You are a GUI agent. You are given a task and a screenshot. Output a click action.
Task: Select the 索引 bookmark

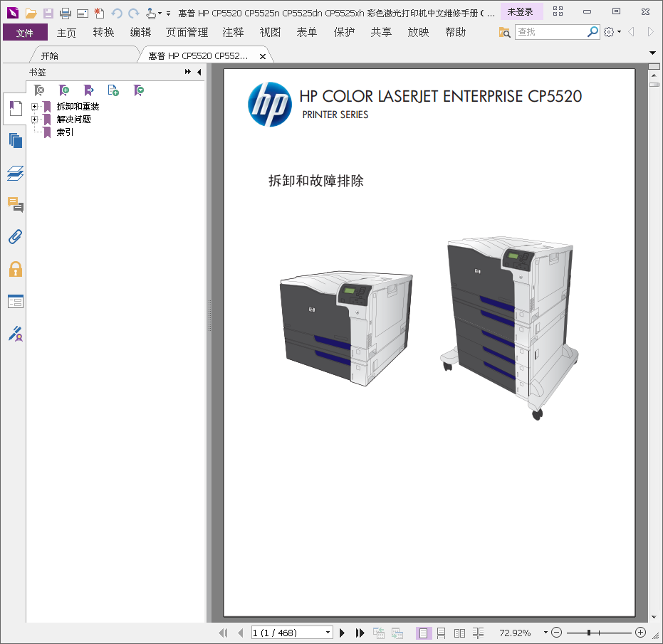coord(65,132)
